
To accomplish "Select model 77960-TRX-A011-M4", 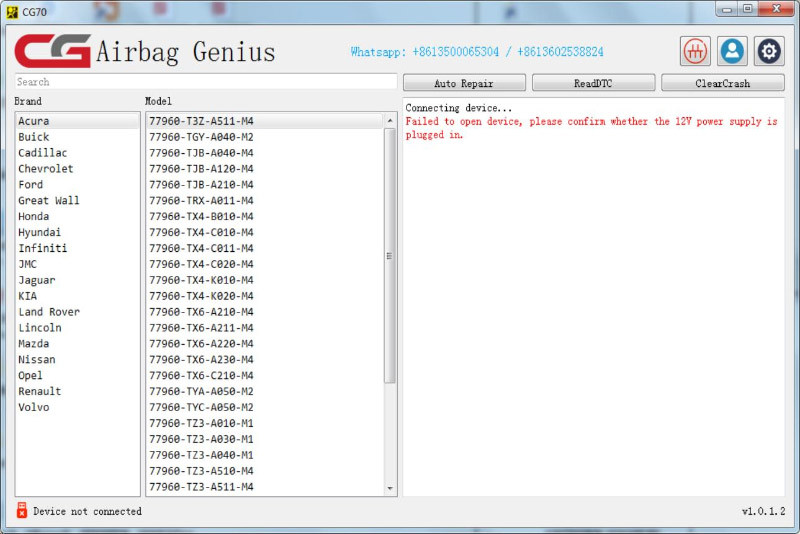I will (x=265, y=200).
